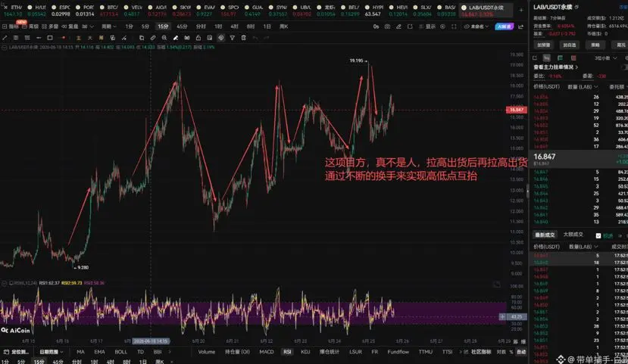
Task: Expand more overlay indicators after BBI
Action: pos(170,352)
